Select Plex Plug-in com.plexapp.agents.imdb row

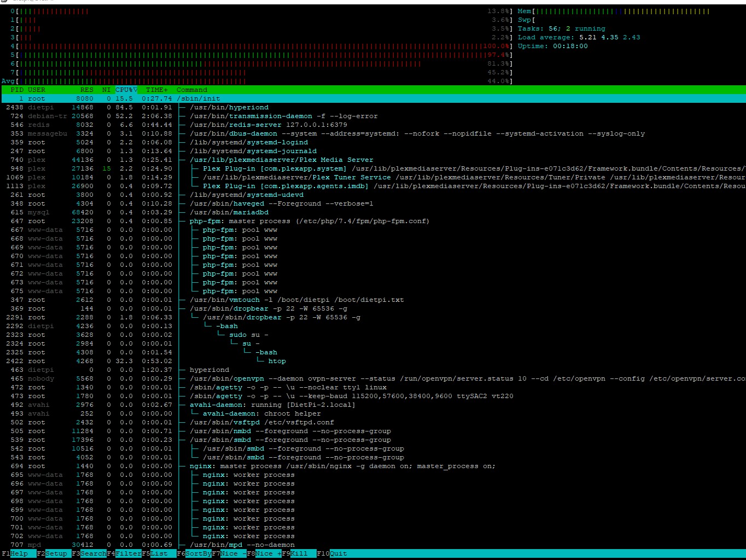[373, 186]
